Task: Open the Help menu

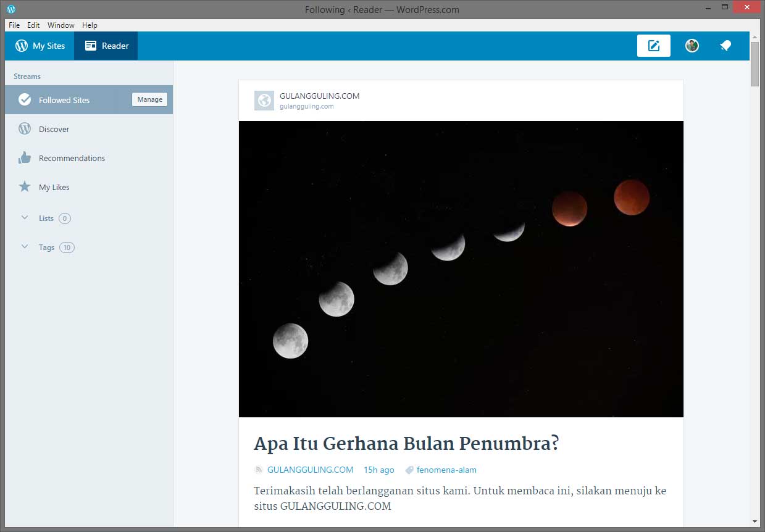Action: 90,25
